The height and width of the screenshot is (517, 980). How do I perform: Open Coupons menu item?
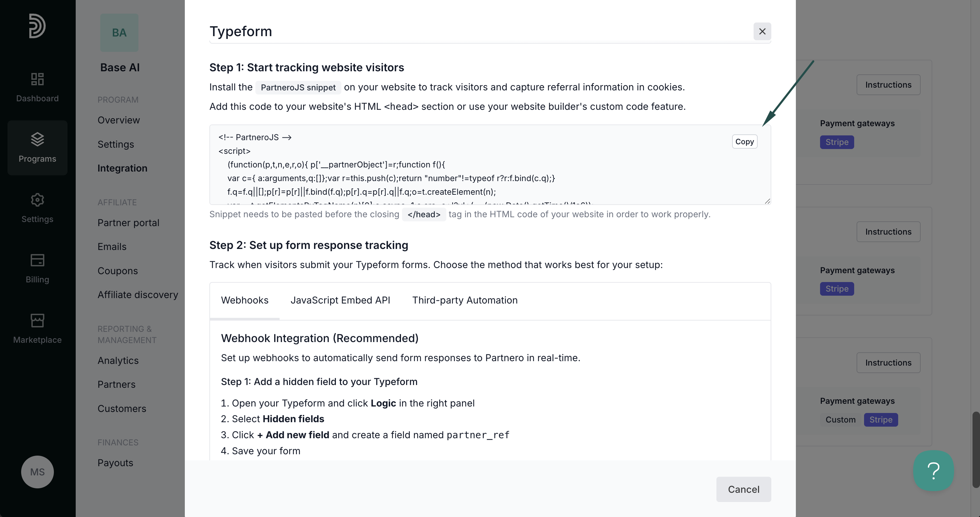(x=118, y=270)
